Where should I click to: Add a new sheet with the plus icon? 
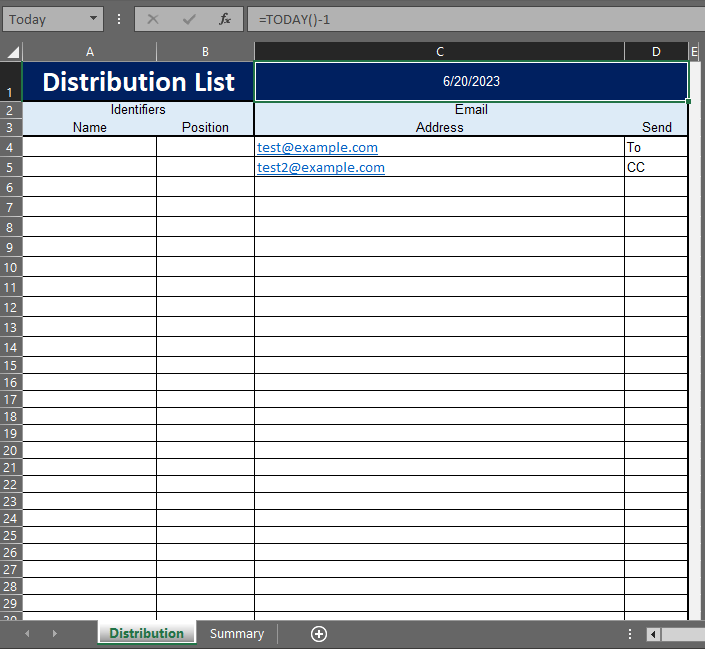pyautogui.click(x=319, y=634)
